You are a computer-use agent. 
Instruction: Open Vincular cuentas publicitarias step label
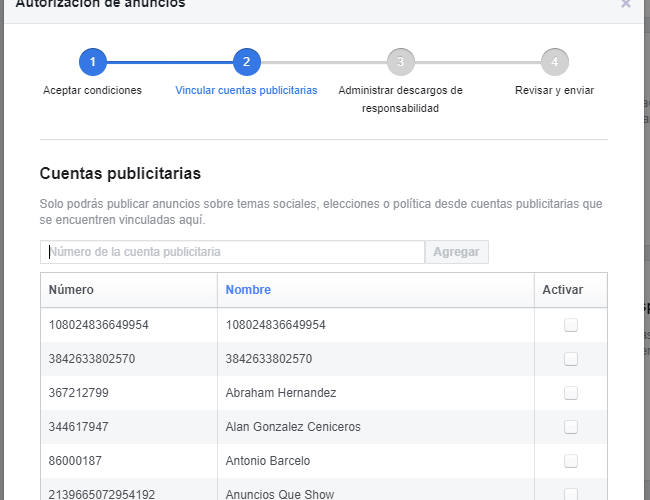click(x=246, y=90)
